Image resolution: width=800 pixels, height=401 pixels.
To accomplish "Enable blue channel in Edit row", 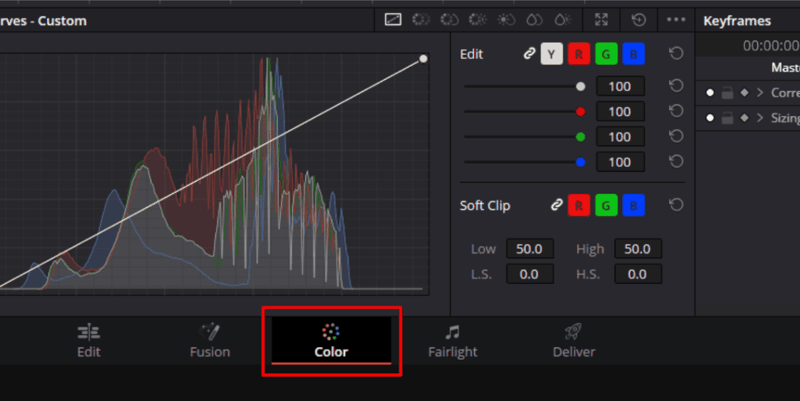I will [x=634, y=54].
